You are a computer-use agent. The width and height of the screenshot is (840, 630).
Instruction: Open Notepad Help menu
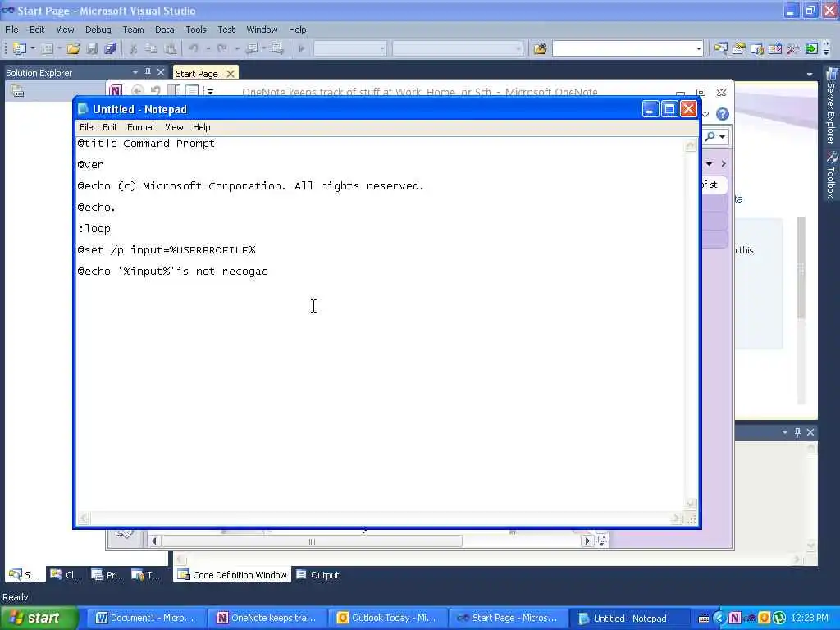pyautogui.click(x=202, y=127)
